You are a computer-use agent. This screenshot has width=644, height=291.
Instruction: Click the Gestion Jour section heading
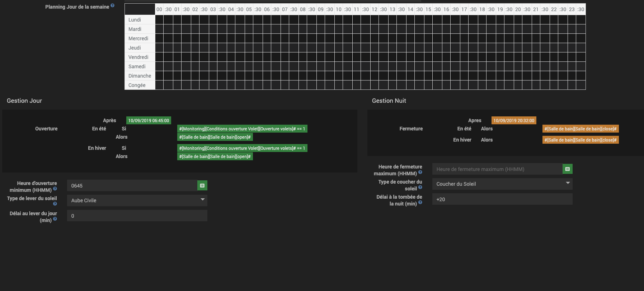24,101
